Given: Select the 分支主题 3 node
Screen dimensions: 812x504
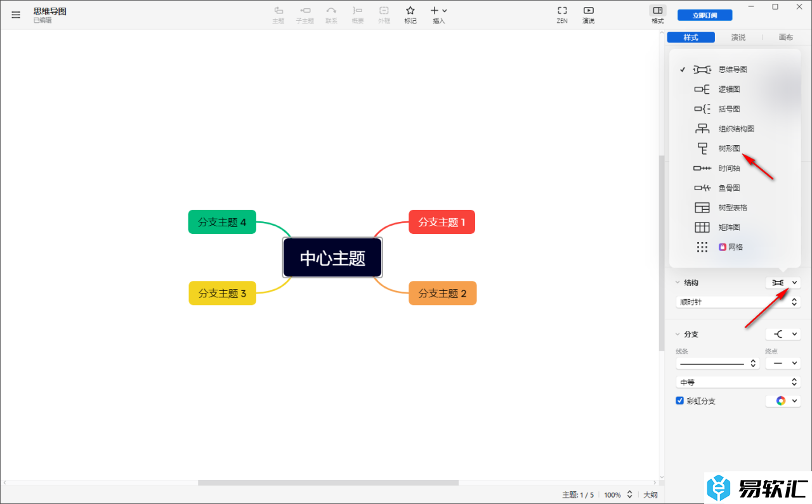Looking at the screenshot, I should (222, 293).
